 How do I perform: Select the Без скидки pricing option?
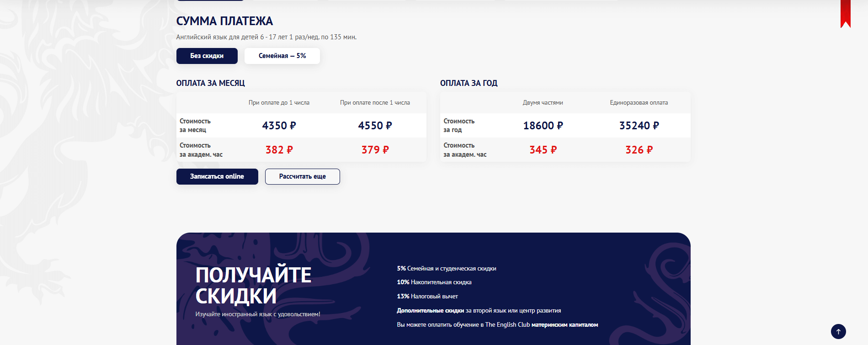coord(207,56)
